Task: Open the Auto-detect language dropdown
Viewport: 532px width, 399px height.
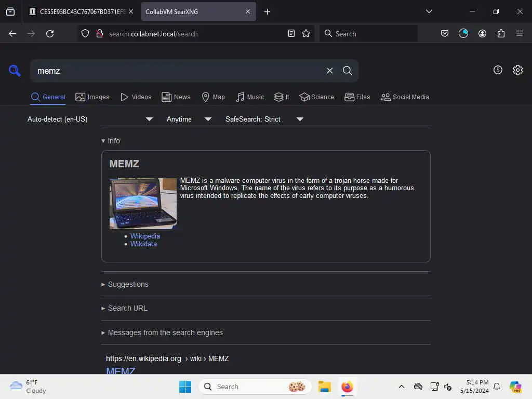Action: [90, 119]
